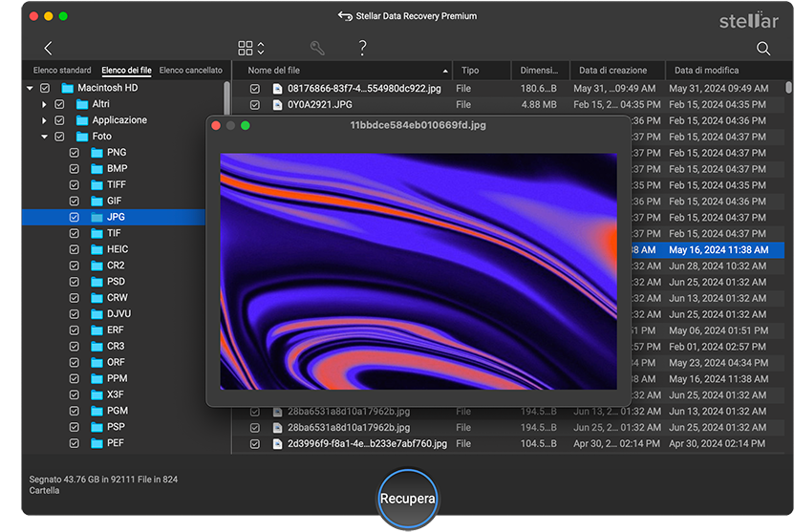Click Segnato 43.76 GB status text
This screenshot has height=532, width=794.
(103, 485)
